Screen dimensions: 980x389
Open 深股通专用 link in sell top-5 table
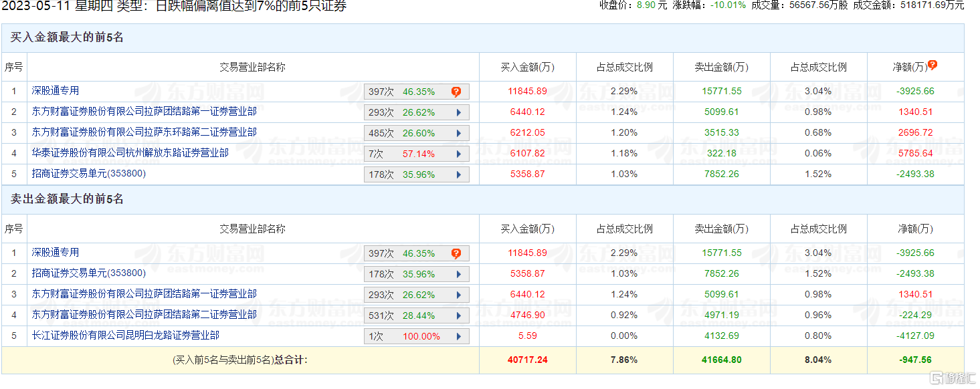coord(56,252)
